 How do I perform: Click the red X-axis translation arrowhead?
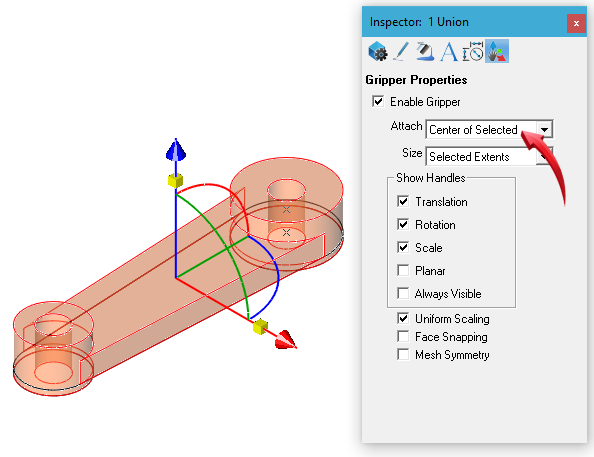point(286,340)
